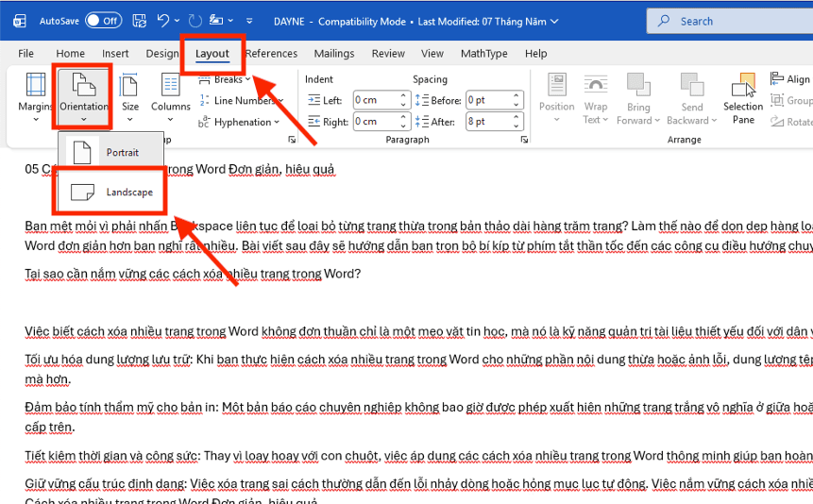The height and width of the screenshot is (504, 813).
Task: Choose Landscape orientation
Action: click(x=111, y=192)
